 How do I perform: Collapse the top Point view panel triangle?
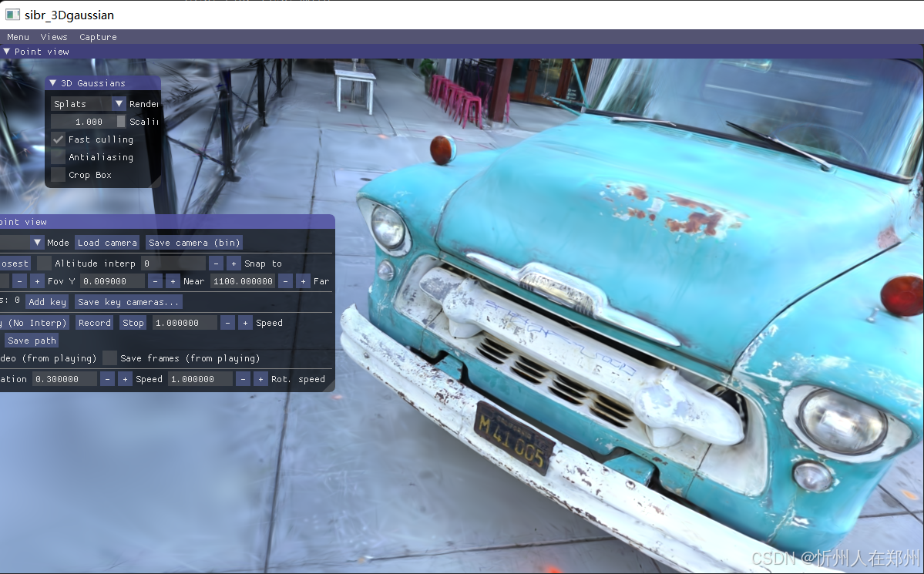6,52
